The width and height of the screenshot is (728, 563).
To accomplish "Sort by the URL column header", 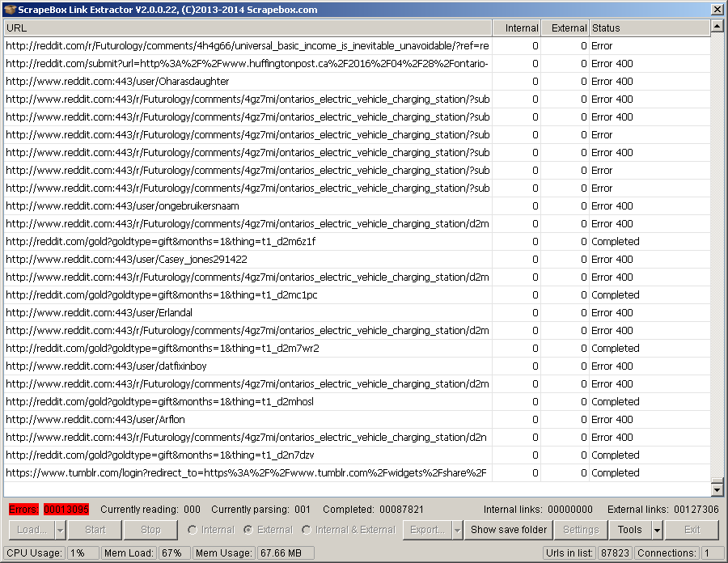I will coord(248,28).
